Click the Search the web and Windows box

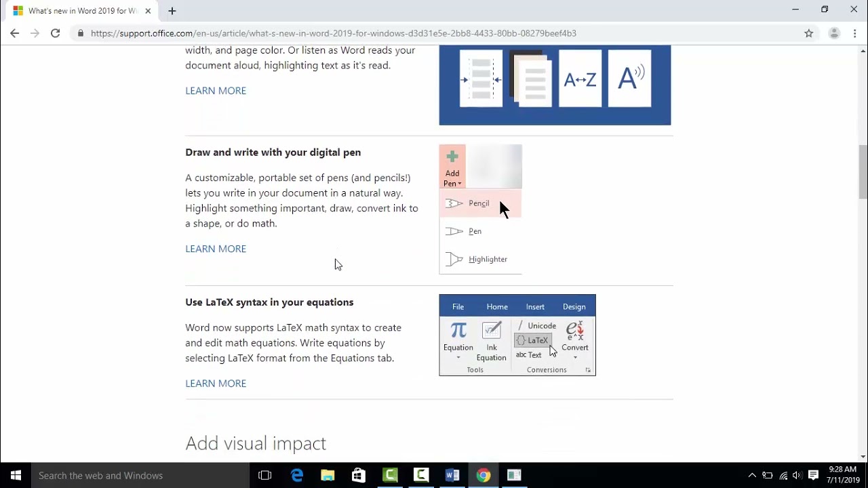coord(140,475)
